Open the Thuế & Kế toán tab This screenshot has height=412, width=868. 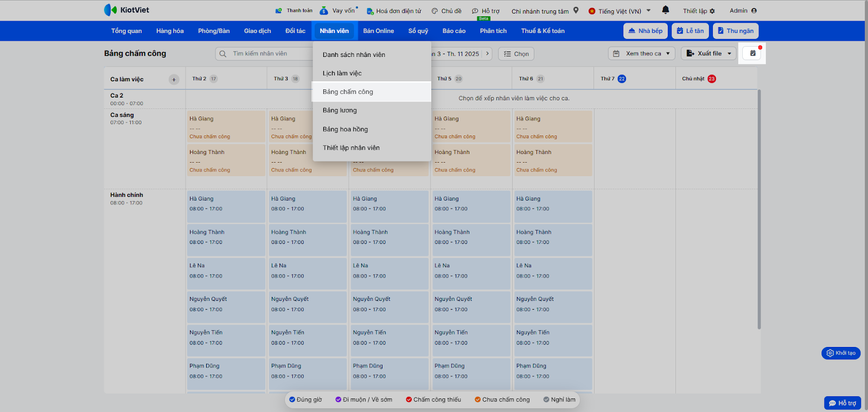click(x=543, y=31)
